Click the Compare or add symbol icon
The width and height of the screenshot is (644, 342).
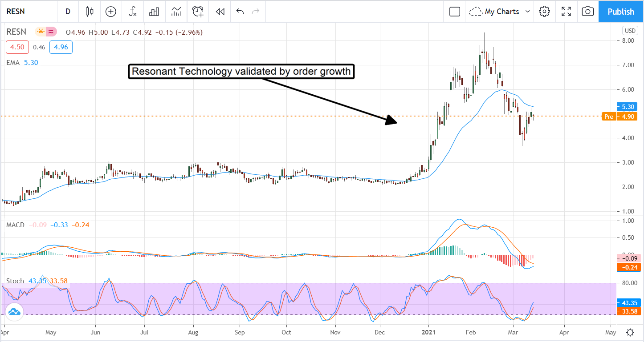[111, 12]
